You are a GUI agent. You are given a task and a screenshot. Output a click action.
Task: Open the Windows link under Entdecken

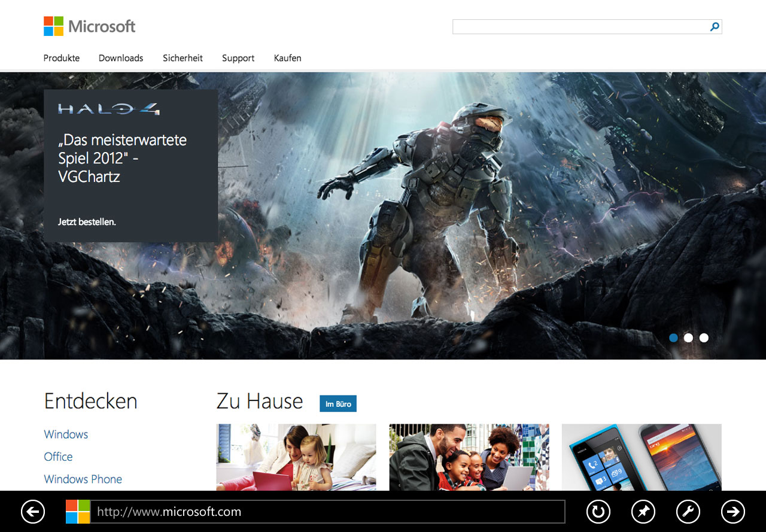click(x=66, y=434)
